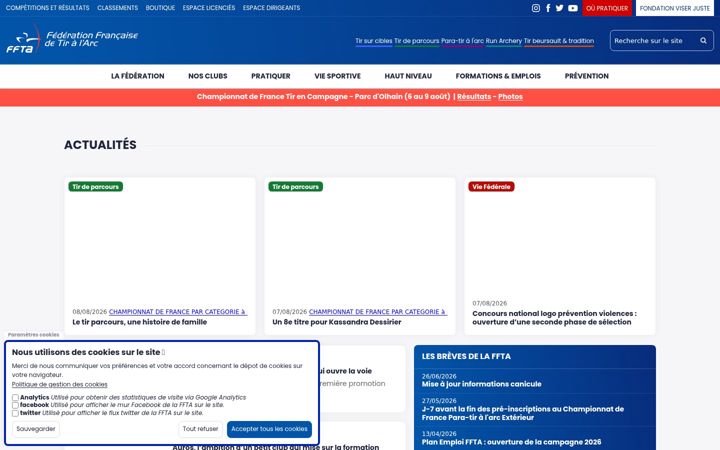Open Politique de gestion des cookies
The height and width of the screenshot is (450, 720).
[x=59, y=384]
